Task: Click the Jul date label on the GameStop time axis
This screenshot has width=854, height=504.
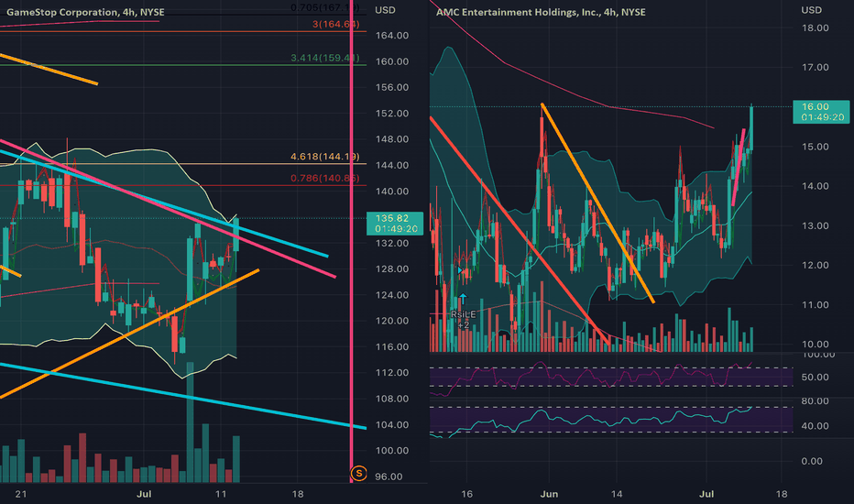Action: click(144, 494)
